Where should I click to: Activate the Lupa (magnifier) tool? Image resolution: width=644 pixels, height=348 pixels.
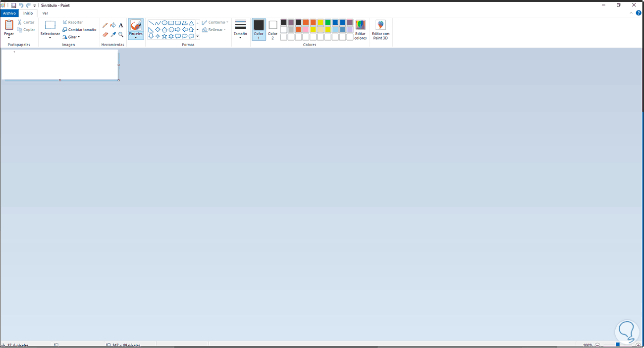[x=121, y=34]
